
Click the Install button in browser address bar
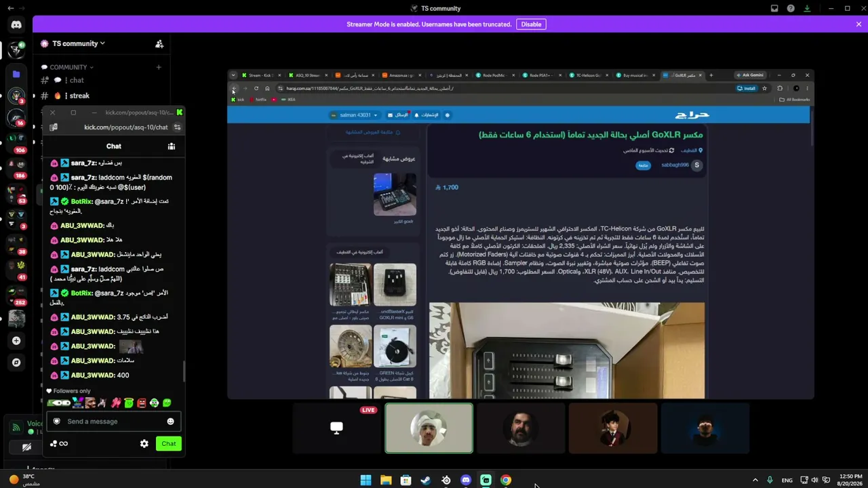click(x=746, y=88)
